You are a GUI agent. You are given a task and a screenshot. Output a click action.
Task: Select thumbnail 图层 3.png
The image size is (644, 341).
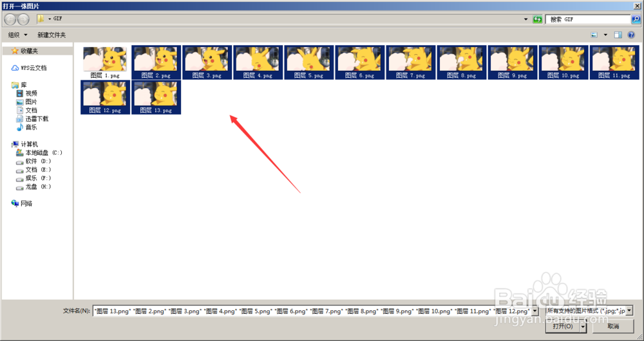[207, 62]
